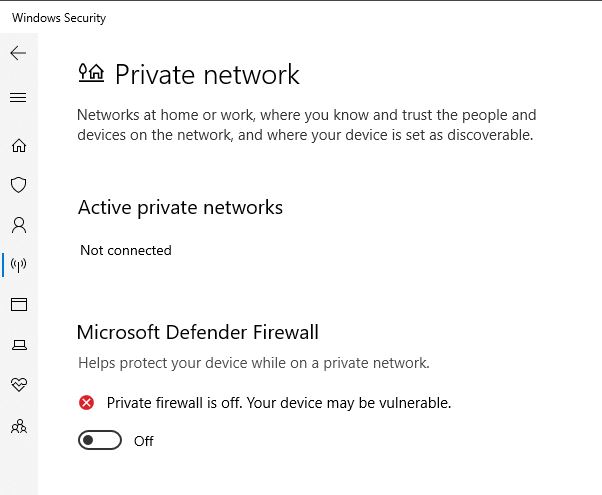Viewport: 602px width, 495px height.
Task: Click the Off label beside the toggle
Action: (x=144, y=441)
